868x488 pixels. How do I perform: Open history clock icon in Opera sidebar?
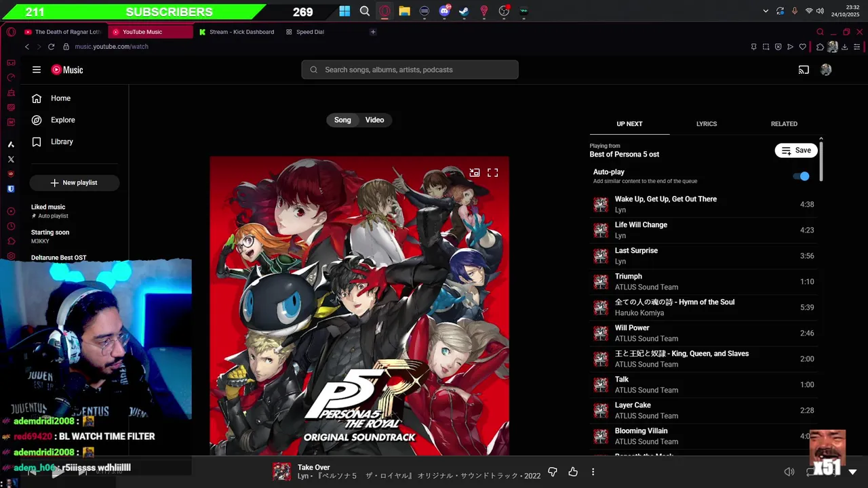(x=11, y=226)
